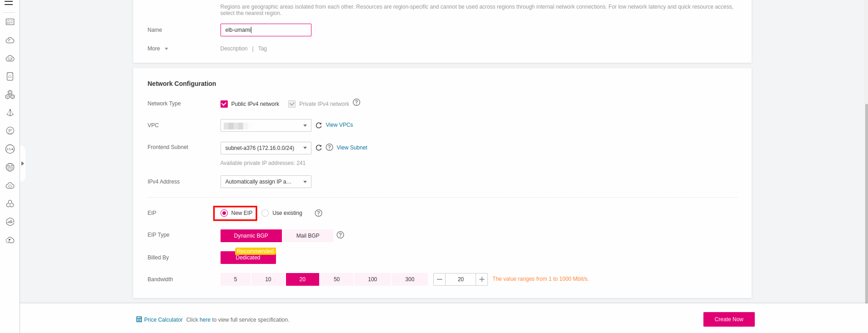Uncheck Public IPv4 network checkbox

point(224,104)
